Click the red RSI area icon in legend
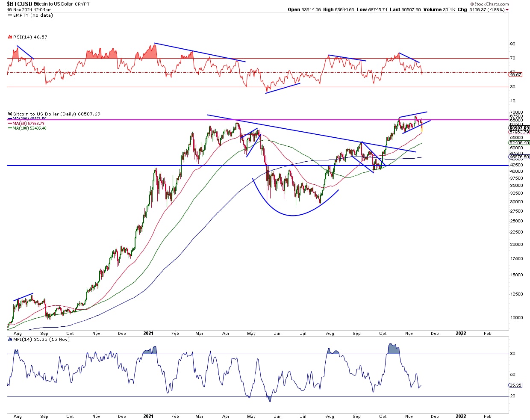 pyautogui.click(x=10, y=37)
